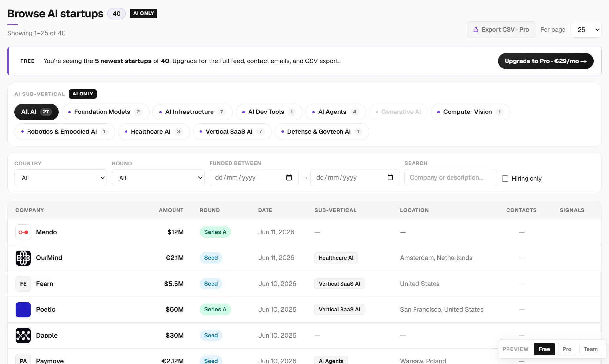The width and height of the screenshot is (609, 364).
Task: Sort by the Company column header
Action: point(29,210)
